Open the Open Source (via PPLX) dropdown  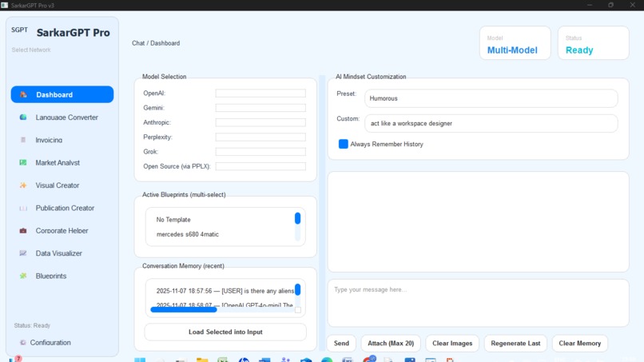[260, 166]
